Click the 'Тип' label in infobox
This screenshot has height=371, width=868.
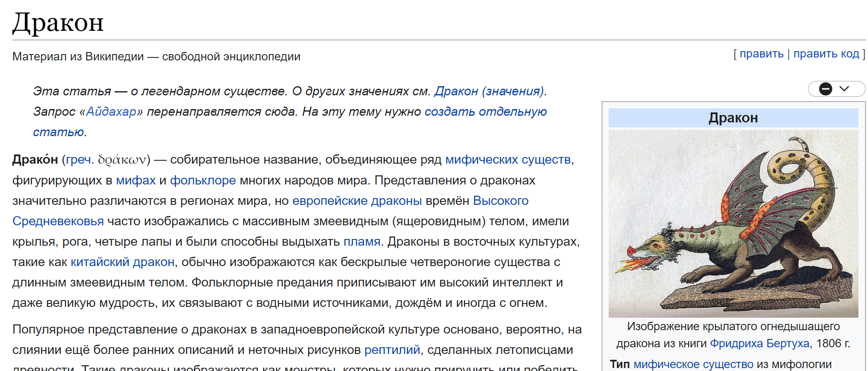(x=620, y=364)
